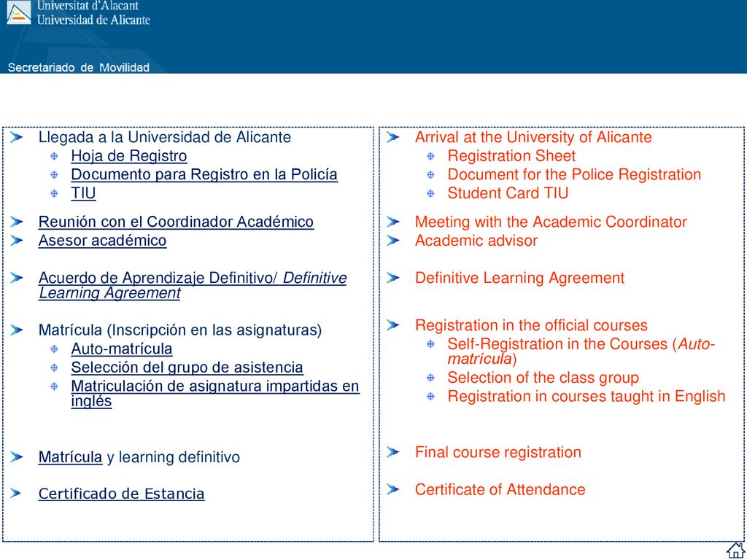Click 'Document for the Police Registration' text

pos(574,174)
